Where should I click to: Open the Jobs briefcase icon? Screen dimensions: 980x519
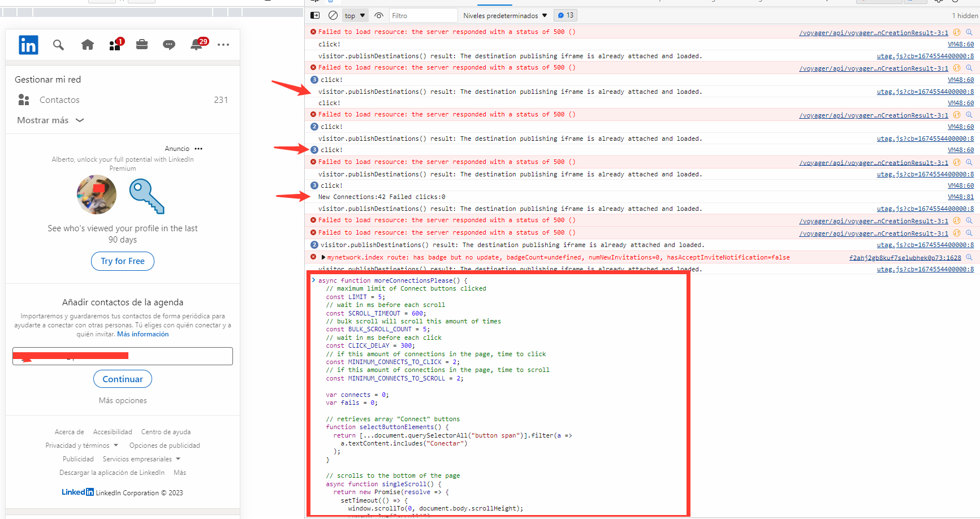[x=142, y=44]
